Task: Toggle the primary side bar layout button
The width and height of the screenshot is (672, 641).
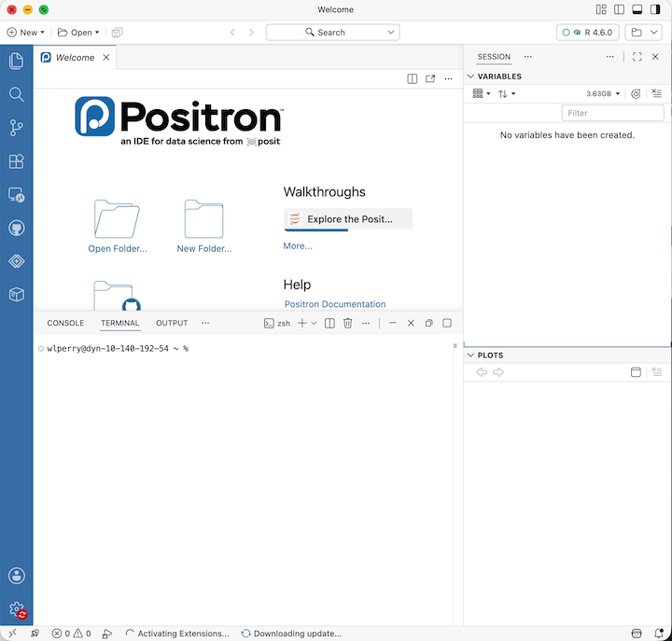Action: click(x=620, y=9)
